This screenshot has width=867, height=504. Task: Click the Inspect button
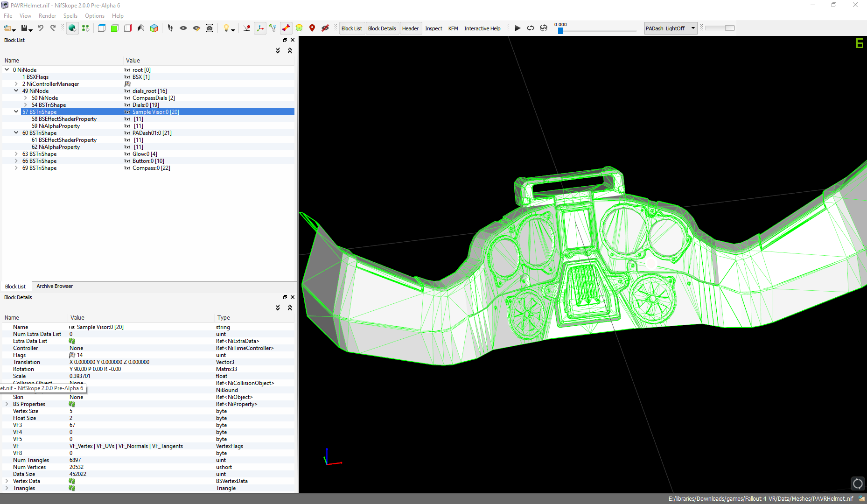pos(433,28)
